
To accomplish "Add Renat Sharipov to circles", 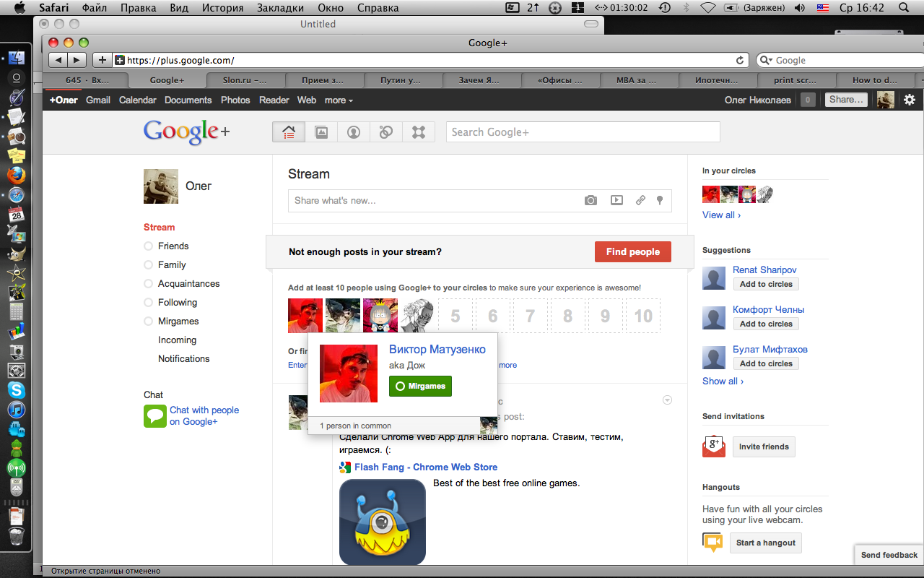I will (766, 285).
